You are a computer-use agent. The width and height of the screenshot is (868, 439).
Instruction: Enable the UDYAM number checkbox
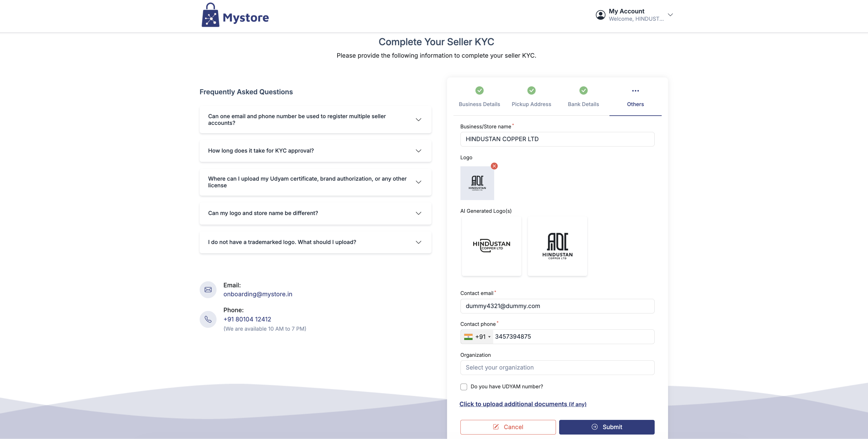click(464, 387)
